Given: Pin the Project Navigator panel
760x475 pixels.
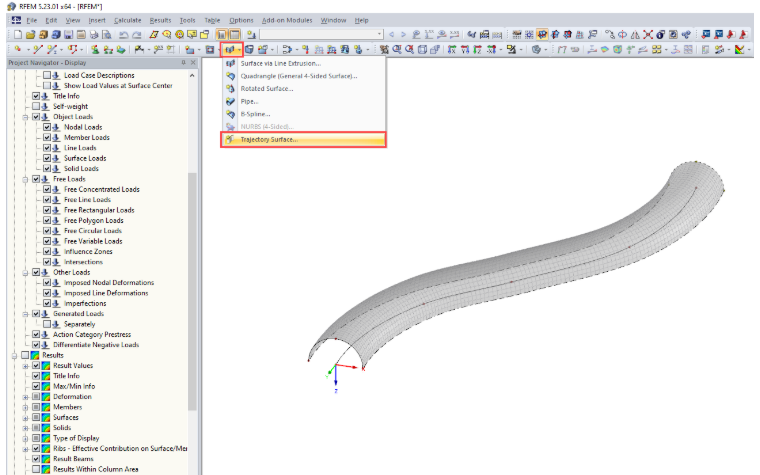Looking at the screenshot, I should [x=184, y=63].
